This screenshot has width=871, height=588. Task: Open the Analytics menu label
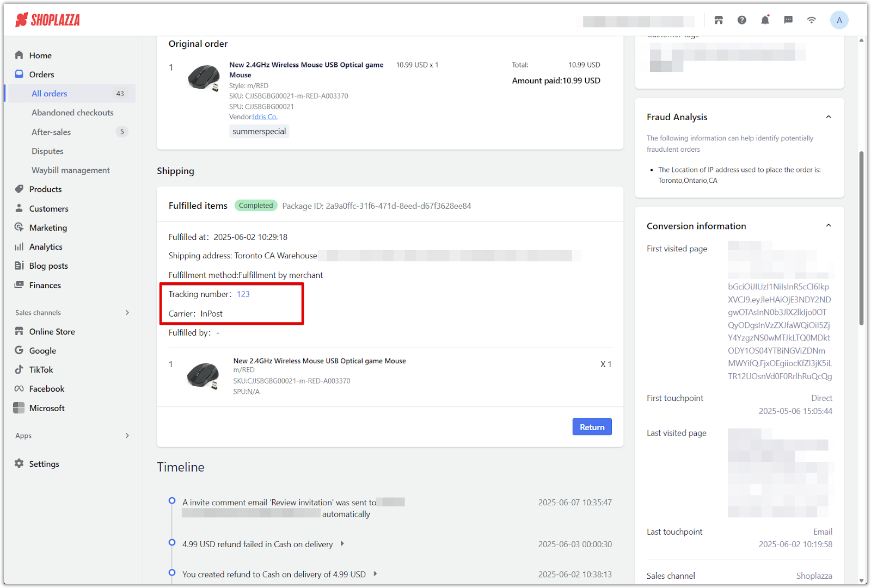tap(46, 247)
